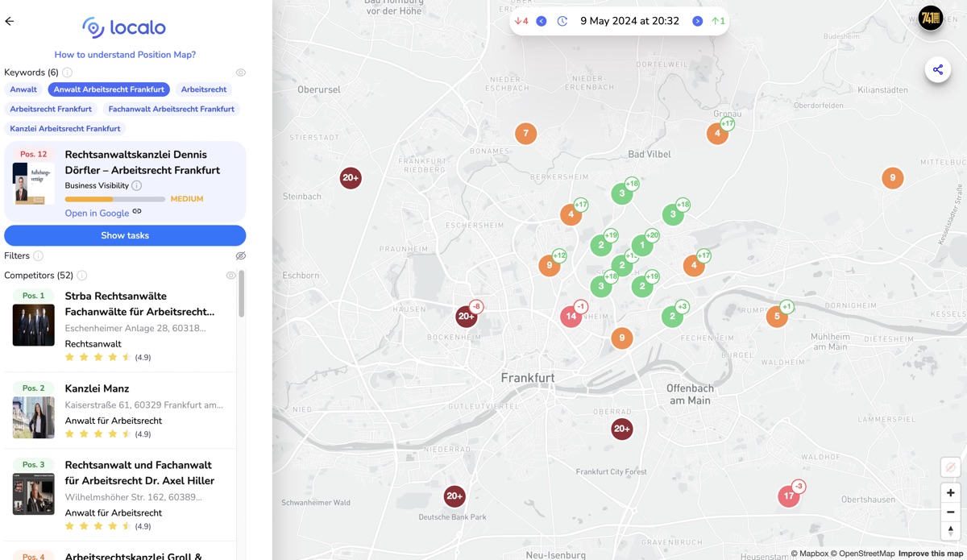967x560 pixels.
Task: Click the date 9 May 2024 at 20:32
Action: coord(629,21)
